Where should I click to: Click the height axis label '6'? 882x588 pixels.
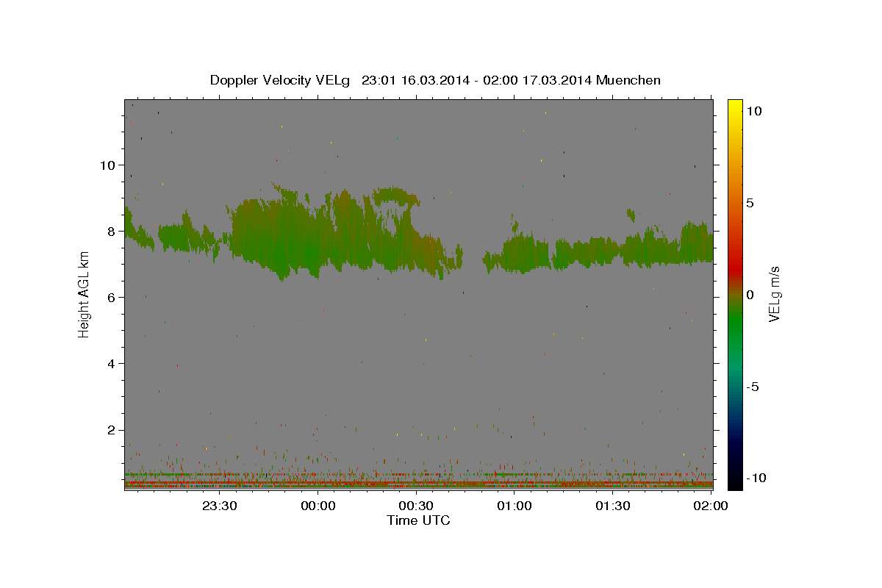pyautogui.click(x=112, y=297)
